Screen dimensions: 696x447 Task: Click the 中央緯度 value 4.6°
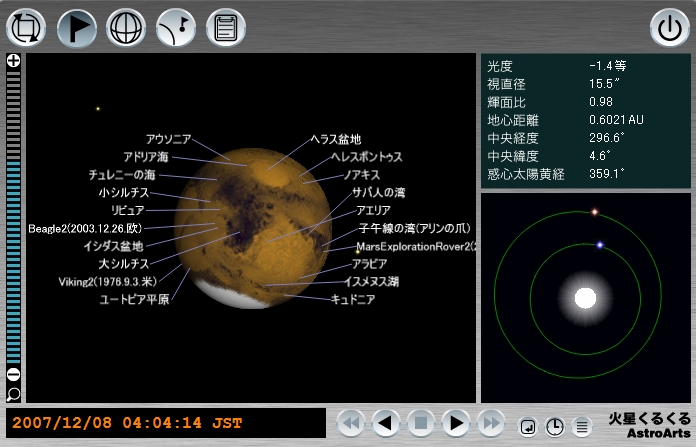tap(600, 156)
